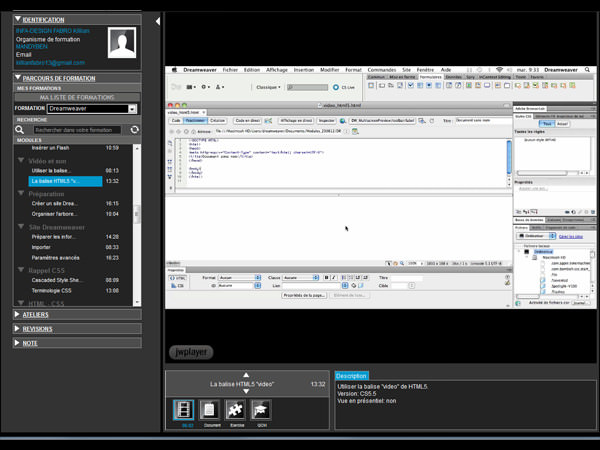
Task: Open the Document resource icon
Action: click(209, 410)
